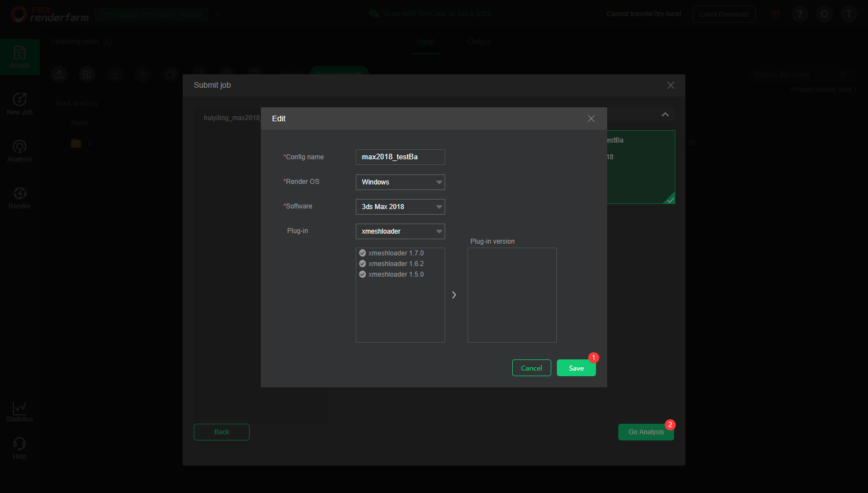Click the Go Analysis button
The height and width of the screenshot is (493, 868).
click(x=646, y=432)
